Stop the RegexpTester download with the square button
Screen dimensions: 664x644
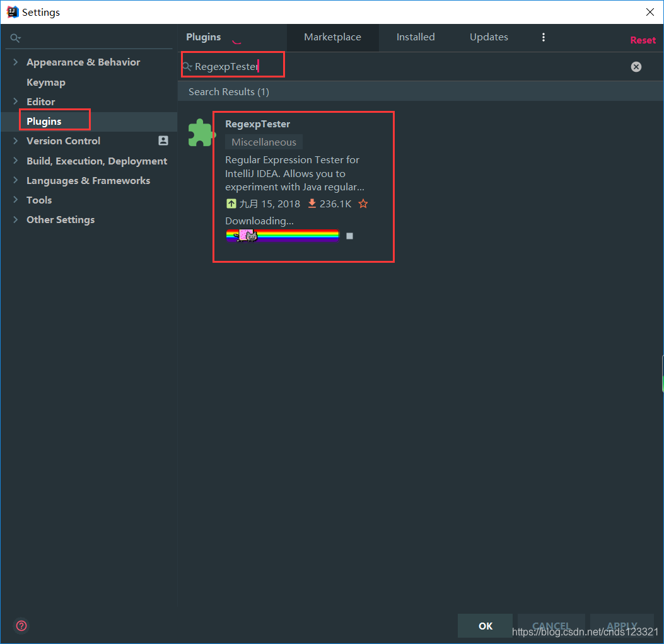[349, 236]
